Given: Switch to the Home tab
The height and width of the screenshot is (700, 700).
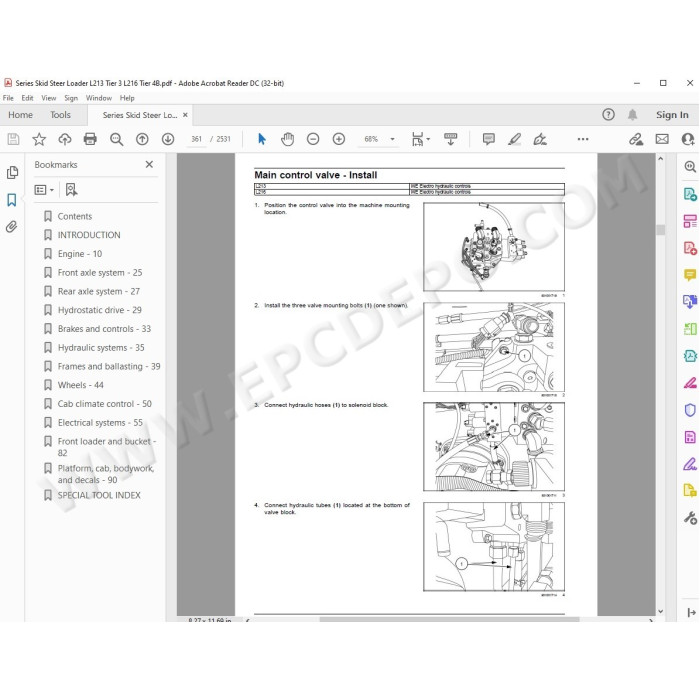Looking at the screenshot, I should pos(21,115).
